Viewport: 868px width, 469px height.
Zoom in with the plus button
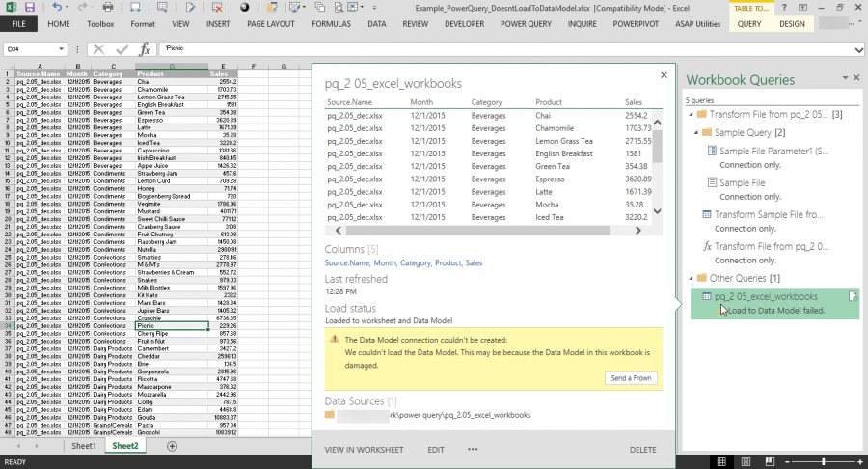(859, 462)
